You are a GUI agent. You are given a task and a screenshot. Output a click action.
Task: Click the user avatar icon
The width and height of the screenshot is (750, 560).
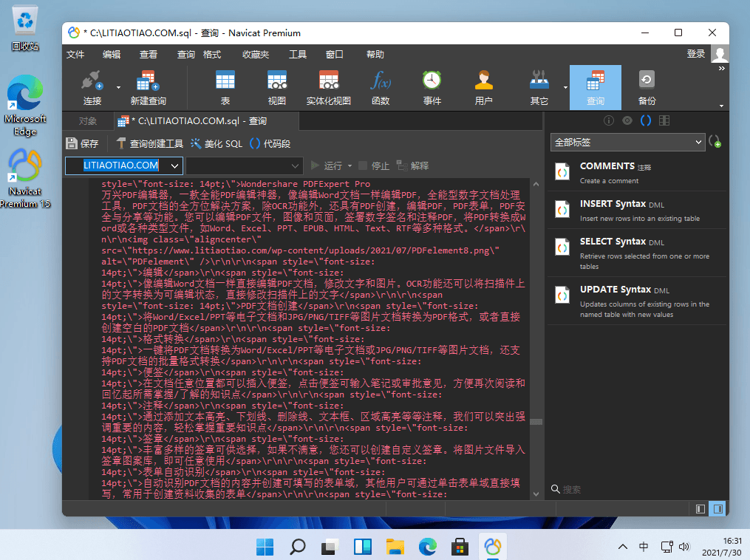720,54
